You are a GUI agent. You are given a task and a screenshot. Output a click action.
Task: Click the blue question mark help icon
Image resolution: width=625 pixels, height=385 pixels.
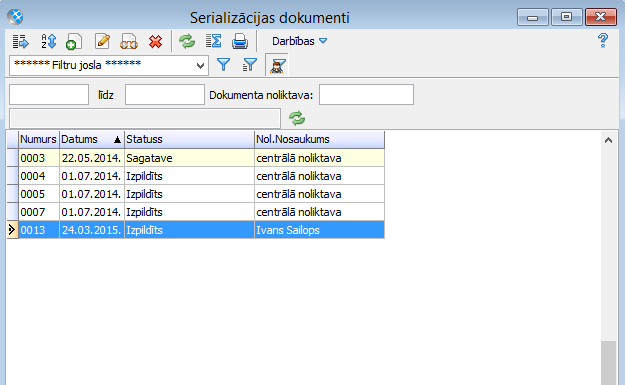click(603, 41)
